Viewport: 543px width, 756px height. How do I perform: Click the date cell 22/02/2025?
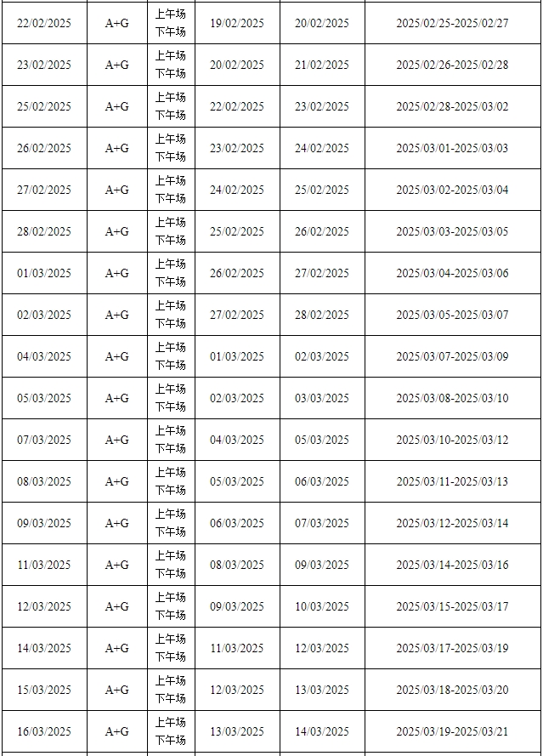point(44,23)
